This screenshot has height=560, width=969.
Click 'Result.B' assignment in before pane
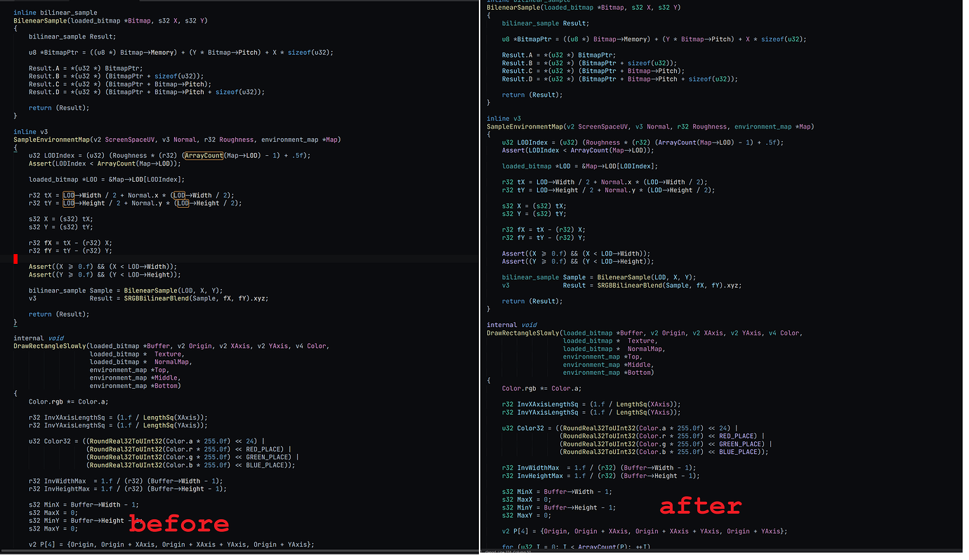116,76
